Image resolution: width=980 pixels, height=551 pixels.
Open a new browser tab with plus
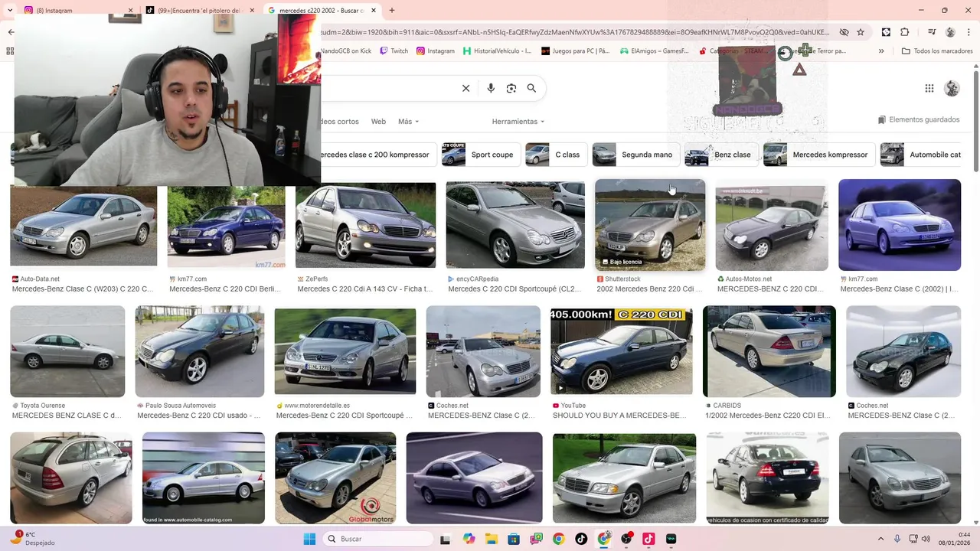click(392, 10)
